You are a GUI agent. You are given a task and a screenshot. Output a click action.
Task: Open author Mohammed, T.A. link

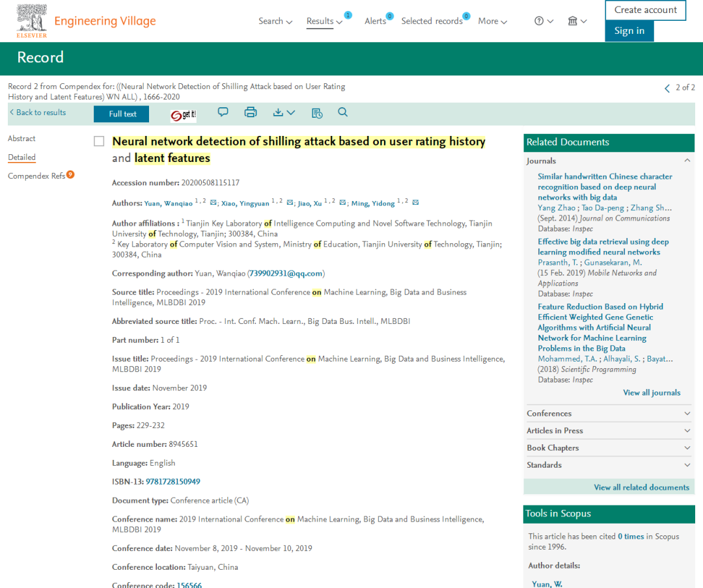click(x=568, y=359)
